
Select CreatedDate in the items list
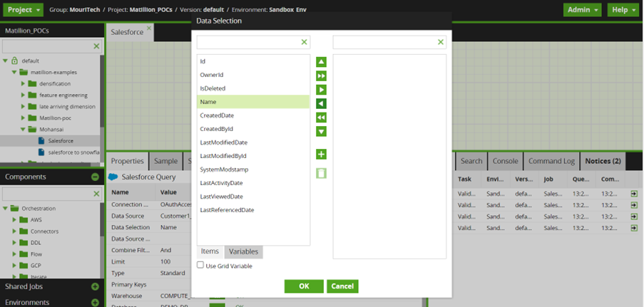click(x=217, y=115)
